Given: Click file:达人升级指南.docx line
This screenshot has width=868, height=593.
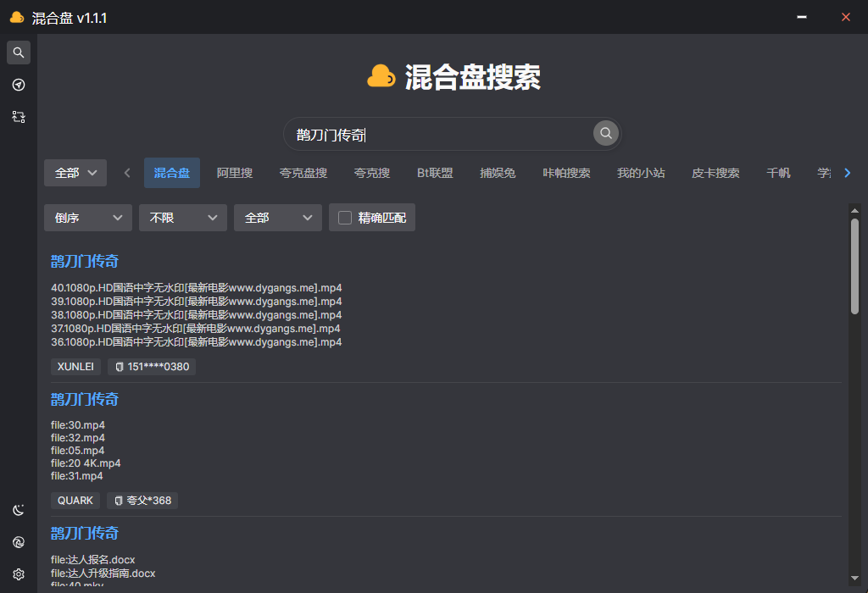Looking at the screenshot, I should pyautogui.click(x=103, y=573).
